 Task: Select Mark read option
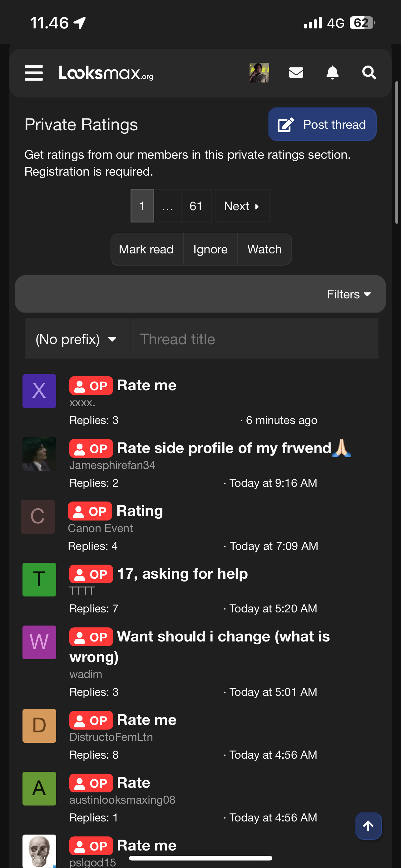(146, 249)
